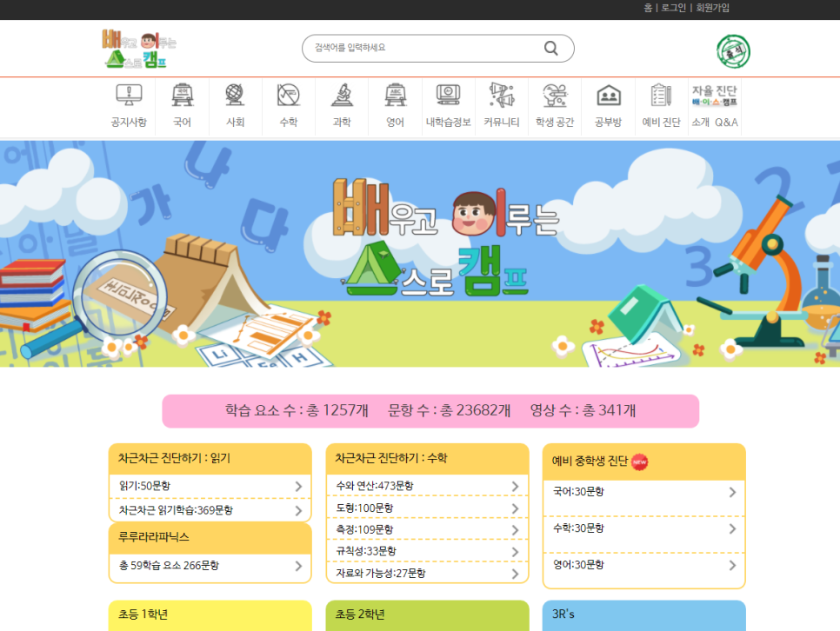Viewport: 840px width, 631px height.
Task: Expand the 규칙성:33문항 row arrow
Action: 515,552
